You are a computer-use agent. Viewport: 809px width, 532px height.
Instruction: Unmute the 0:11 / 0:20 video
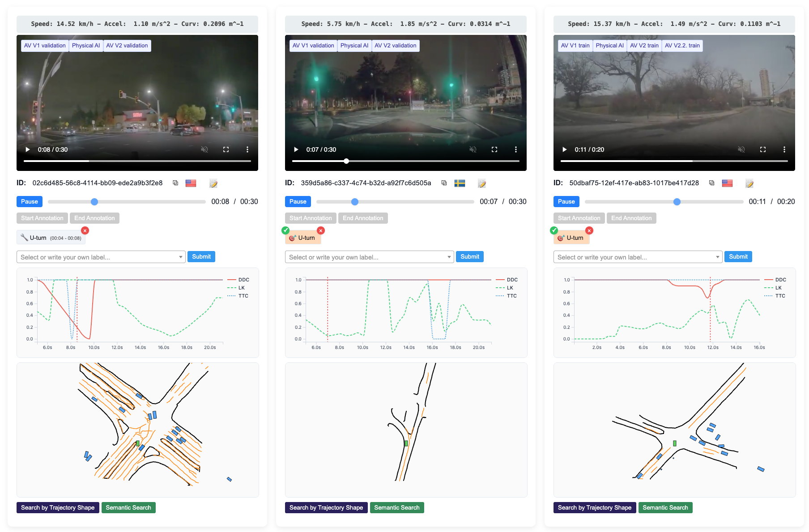point(741,149)
